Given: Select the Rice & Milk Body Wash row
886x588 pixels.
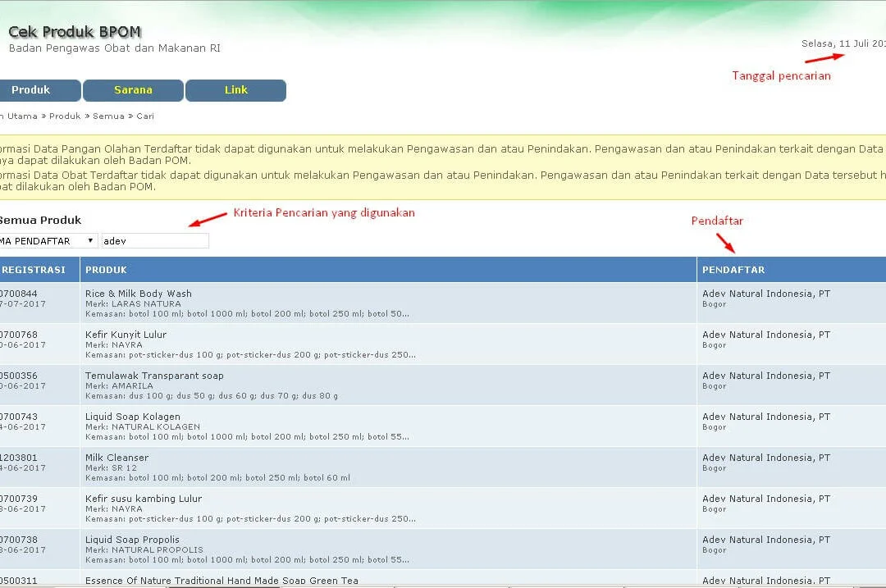Looking at the screenshot, I should tap(139, 294).
